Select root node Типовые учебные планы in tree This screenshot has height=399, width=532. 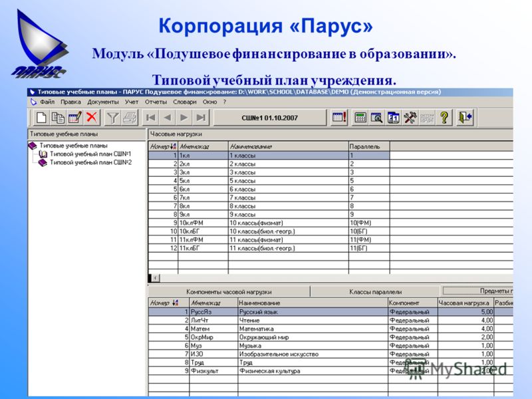[73, 146]
